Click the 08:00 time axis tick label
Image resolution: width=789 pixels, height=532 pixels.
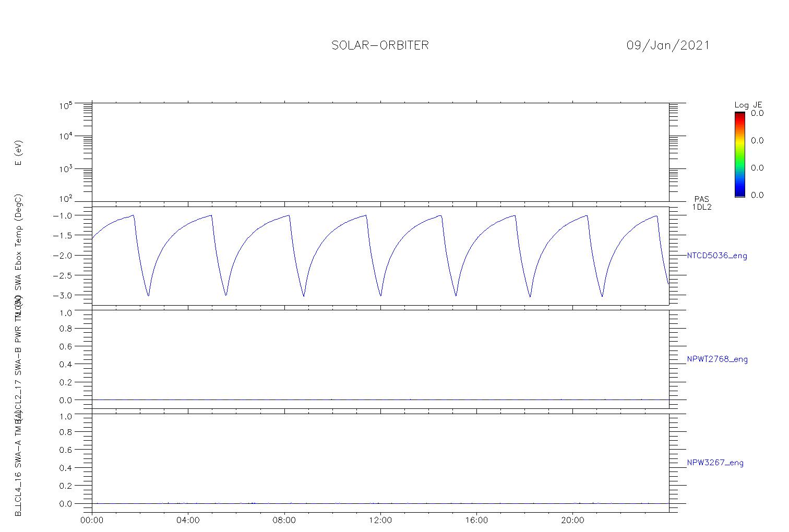tap(284, 520)
